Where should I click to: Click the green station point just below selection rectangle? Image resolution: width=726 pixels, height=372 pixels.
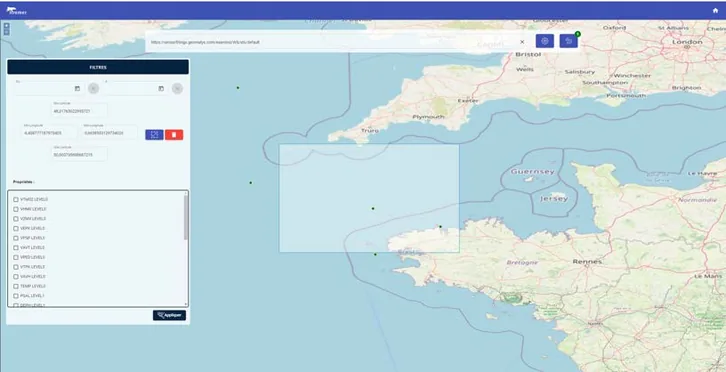pos(375,254)
